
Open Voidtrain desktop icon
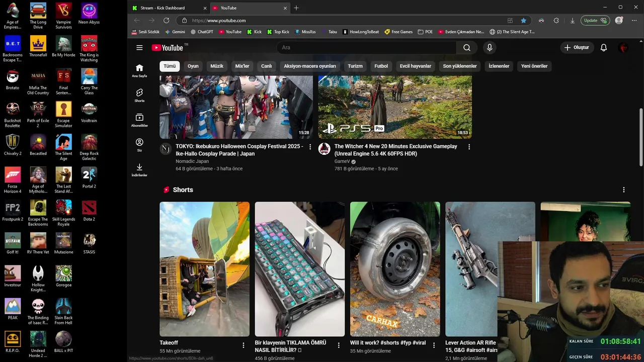[x=89, y=112]
